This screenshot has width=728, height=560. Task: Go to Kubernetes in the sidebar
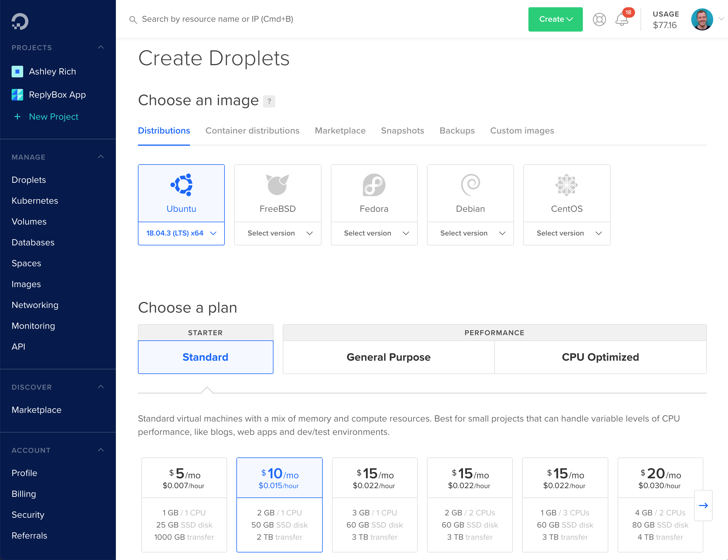click(x=35, y=201)
